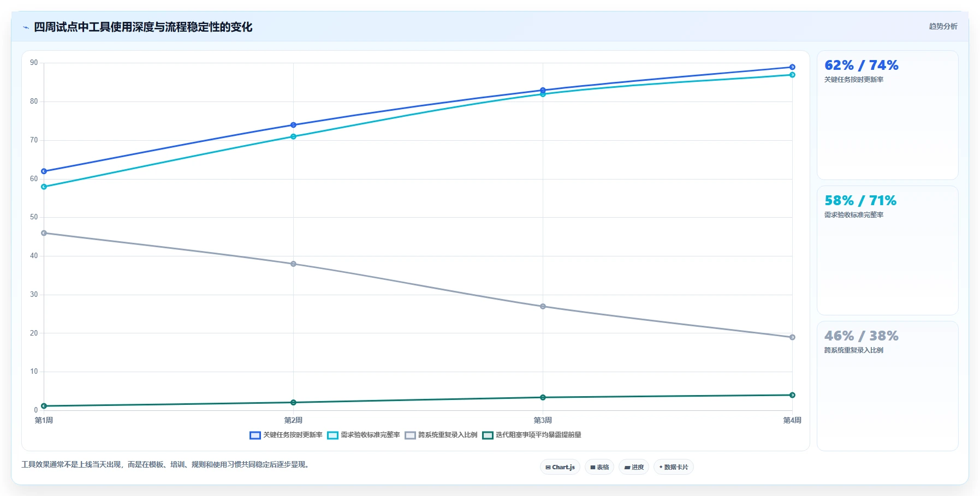This screenshot has width=980, height=496.
Task: Select the 第1周 point on the gray 跨系统 line
Action: [x=44, y=233]
